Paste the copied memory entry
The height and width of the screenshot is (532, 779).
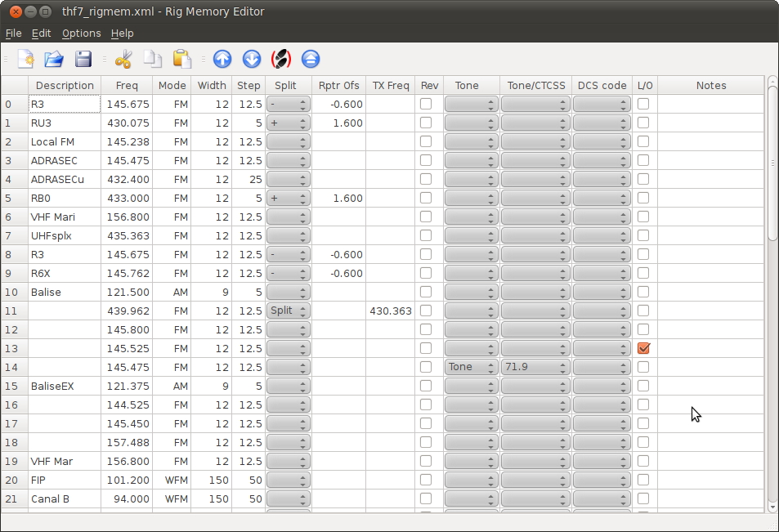pos(181,59)
